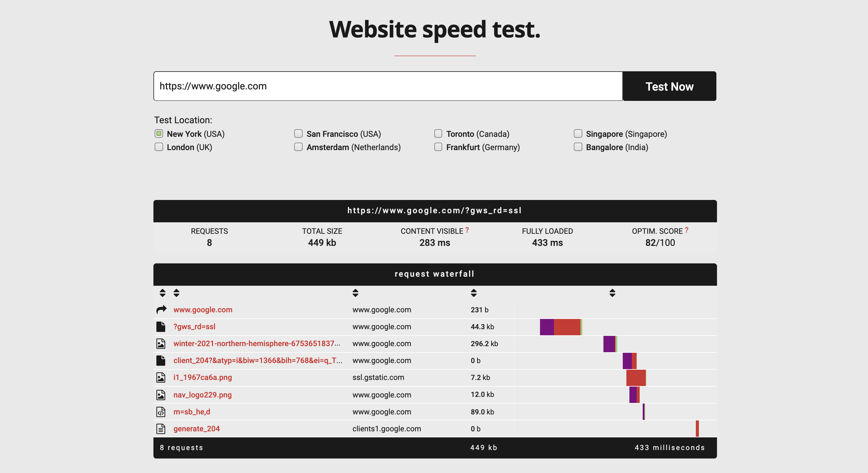The image size is (868, 473).
Task: Uncheck the New York (USA) location
Action: click(x=159, y=134)
